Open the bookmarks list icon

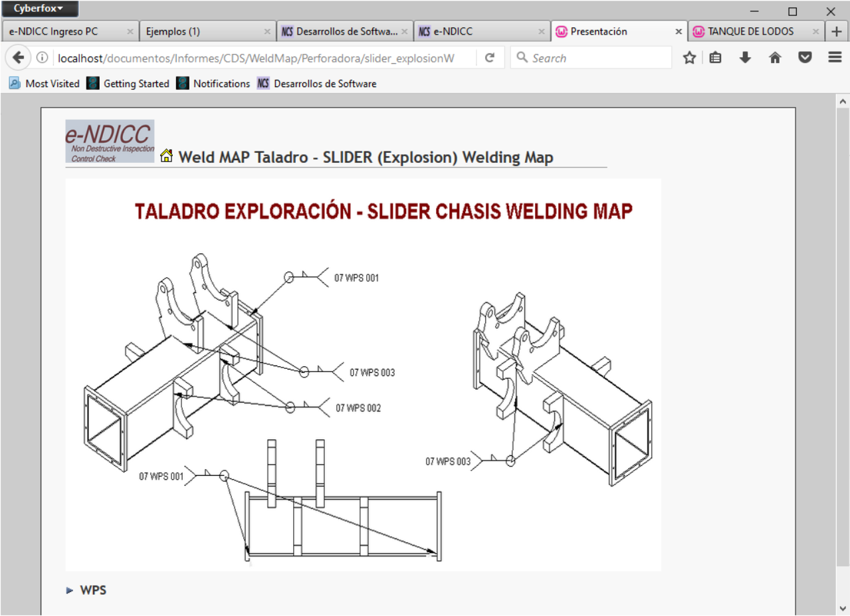[715, 58]
